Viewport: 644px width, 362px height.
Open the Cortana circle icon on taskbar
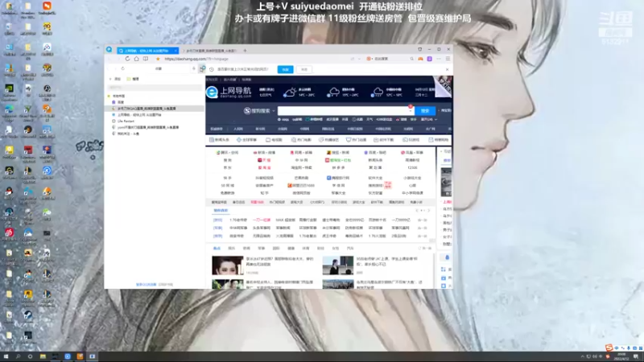click(31, 356)
